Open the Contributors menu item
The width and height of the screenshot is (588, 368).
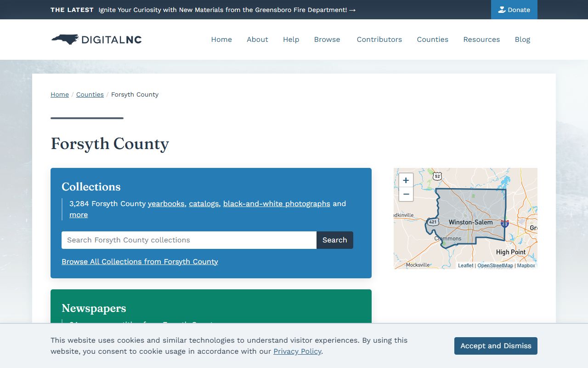point(379,40)
